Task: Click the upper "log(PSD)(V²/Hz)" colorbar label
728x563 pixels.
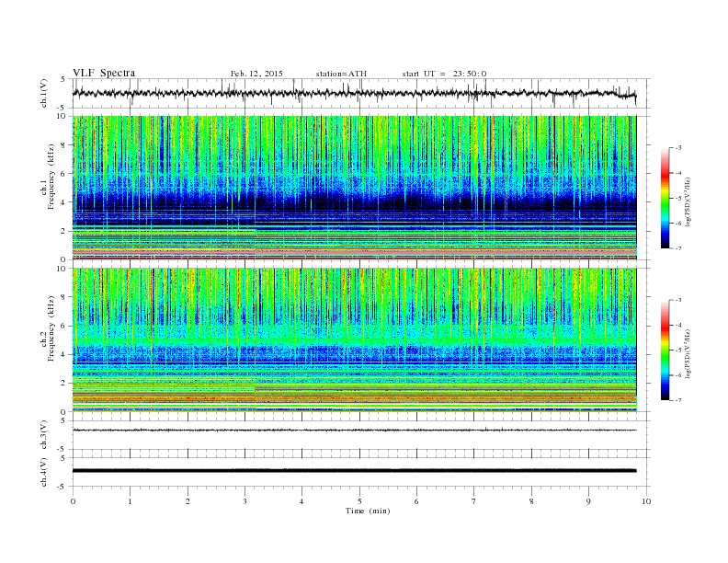Action: [x=688, y=201]
